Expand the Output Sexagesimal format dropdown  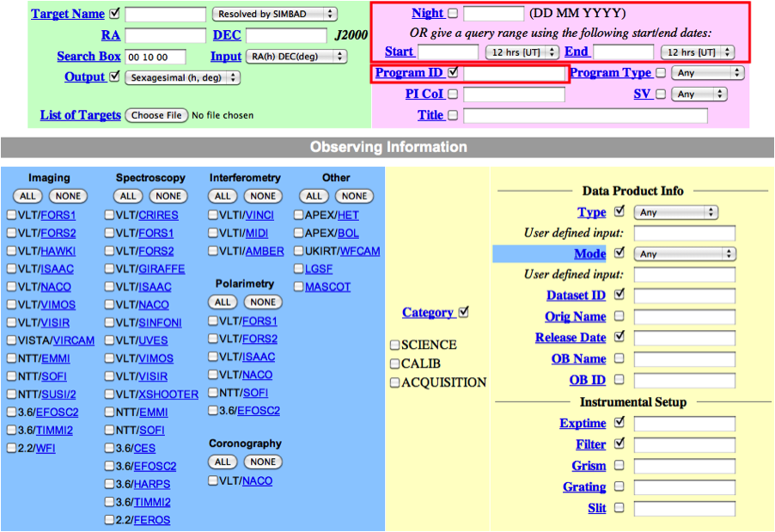coord(183,77)
